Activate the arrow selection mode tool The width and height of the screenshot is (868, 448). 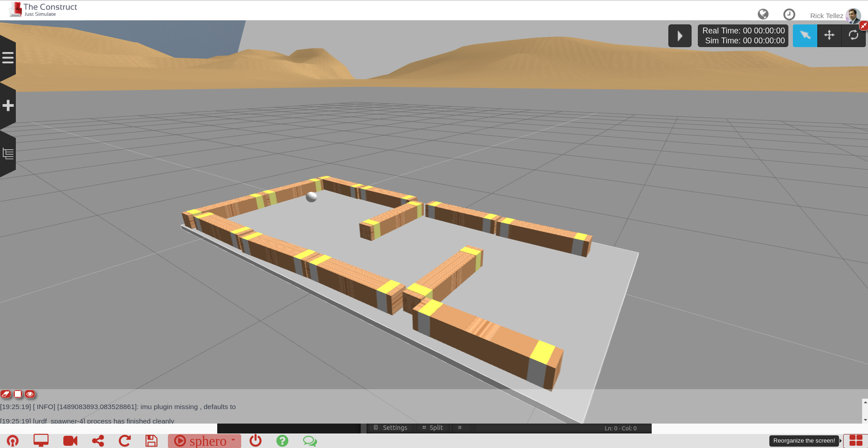[805, 35]
